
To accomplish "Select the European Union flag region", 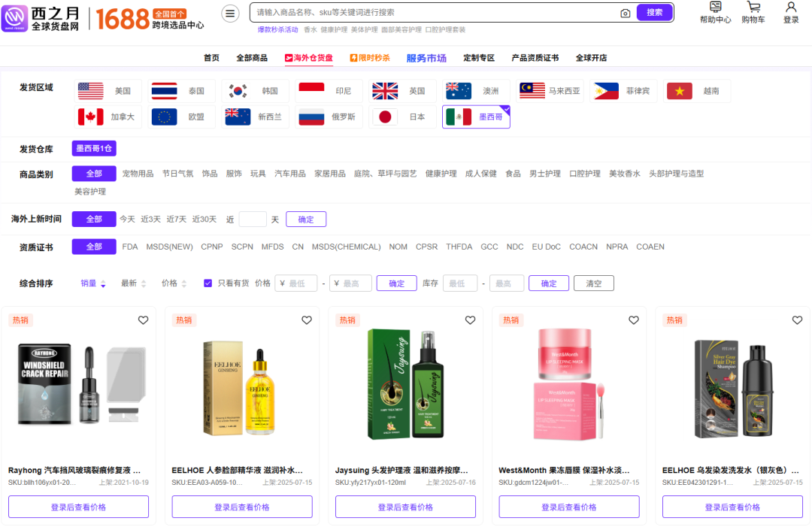I will pyautogui.click(x=180, y=117).
